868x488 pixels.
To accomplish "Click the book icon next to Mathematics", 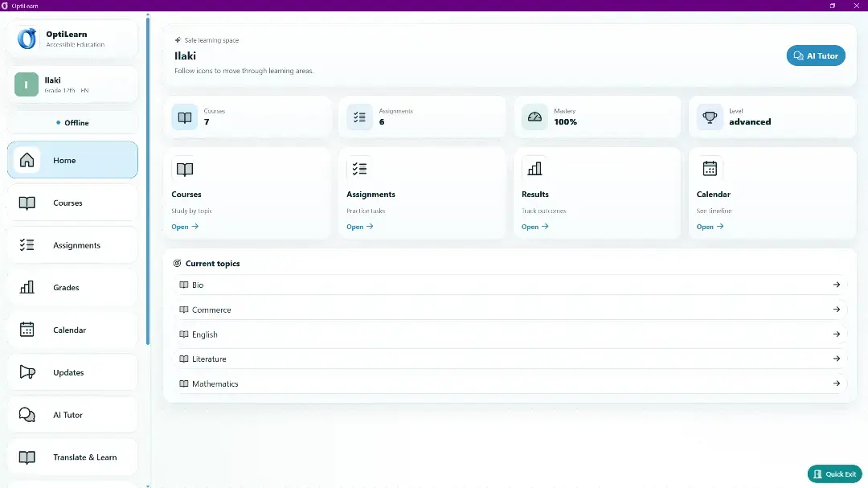I will pyautogui.click(x=184, y=383).
